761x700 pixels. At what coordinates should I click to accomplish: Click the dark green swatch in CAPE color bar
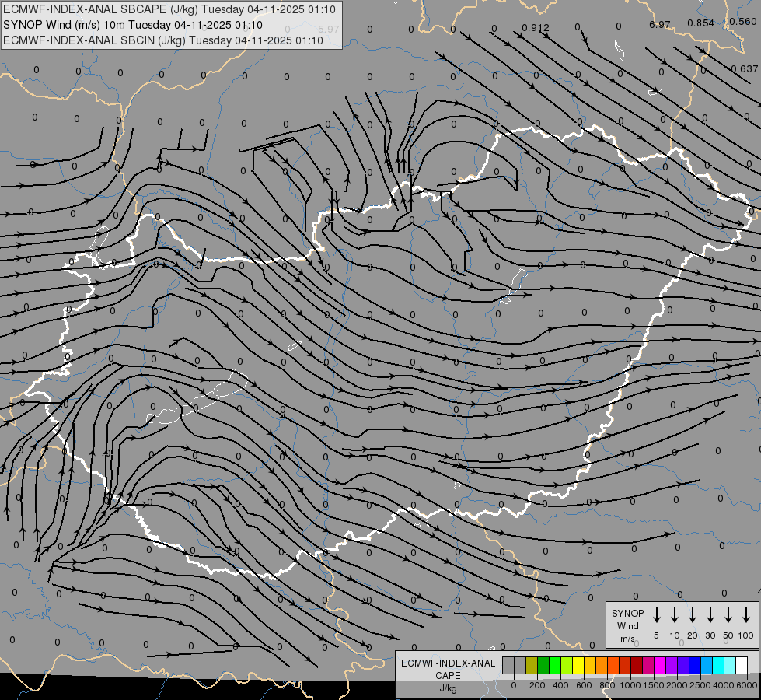(543, 666)
